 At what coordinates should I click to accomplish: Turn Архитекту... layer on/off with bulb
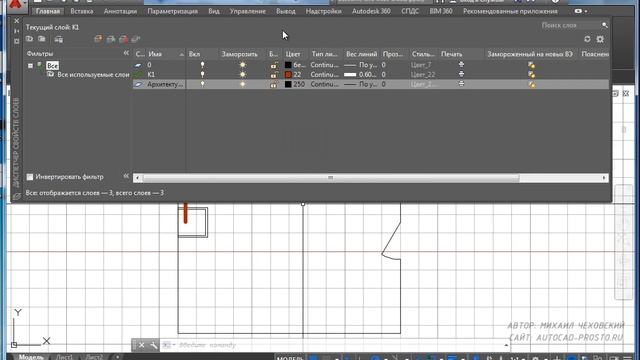[202, 84]
